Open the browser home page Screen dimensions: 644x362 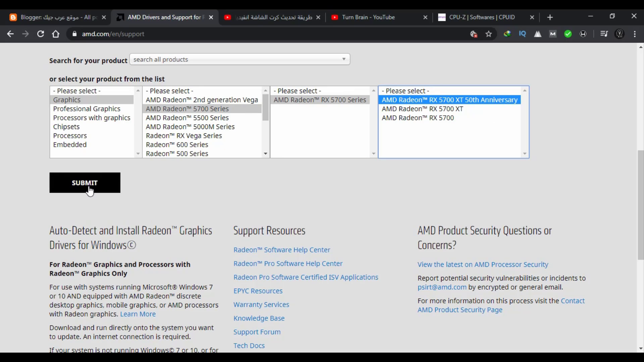click(x=56, y=34)
